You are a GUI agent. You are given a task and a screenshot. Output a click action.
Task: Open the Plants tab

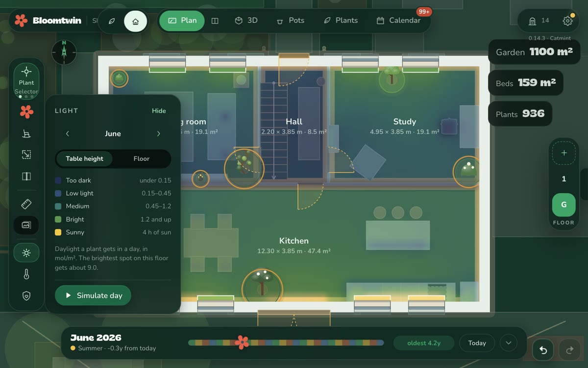coord(341,21)
